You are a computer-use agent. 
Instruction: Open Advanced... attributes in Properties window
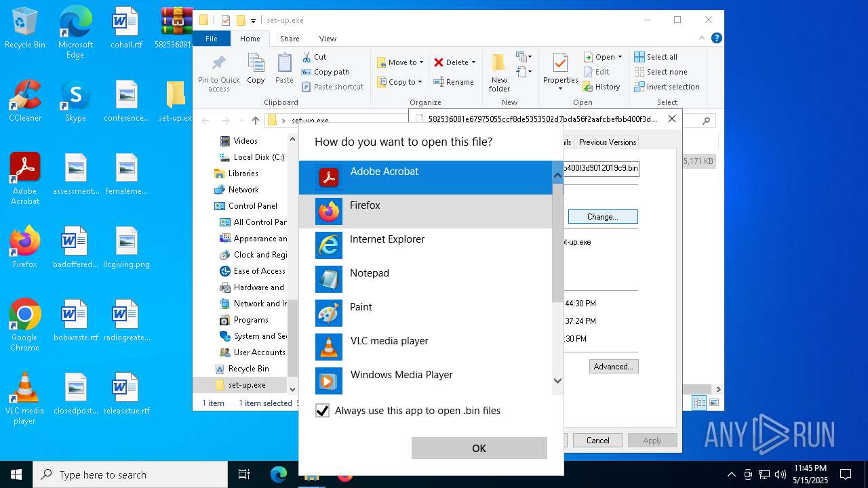click(614, 367)
